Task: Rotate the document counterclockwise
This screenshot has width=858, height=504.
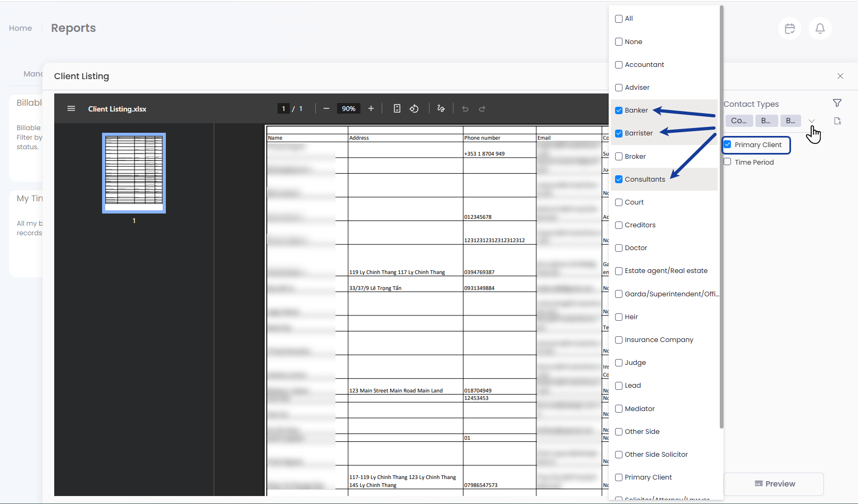Action: click(x=414, y=108)
